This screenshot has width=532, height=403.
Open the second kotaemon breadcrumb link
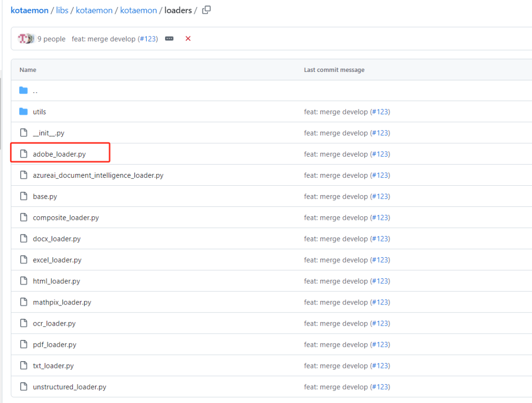coord(94,10)
